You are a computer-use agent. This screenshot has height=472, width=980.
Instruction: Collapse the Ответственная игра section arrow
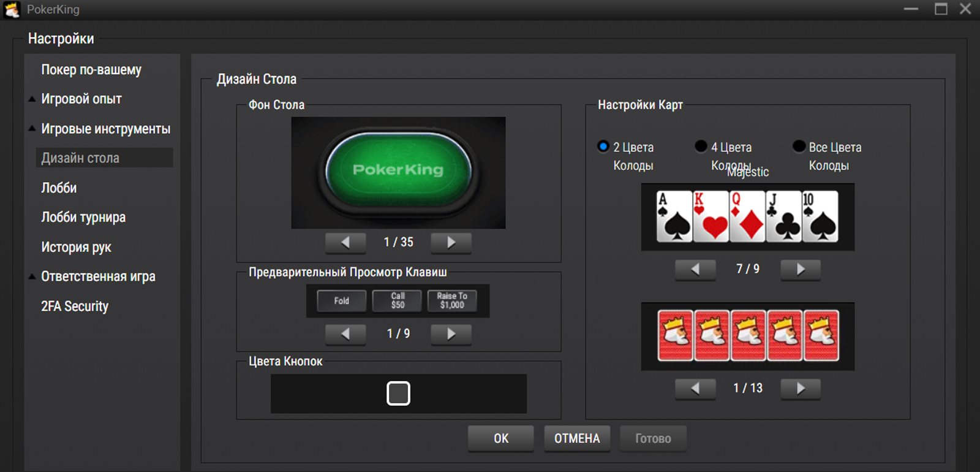tap(32, 277)
